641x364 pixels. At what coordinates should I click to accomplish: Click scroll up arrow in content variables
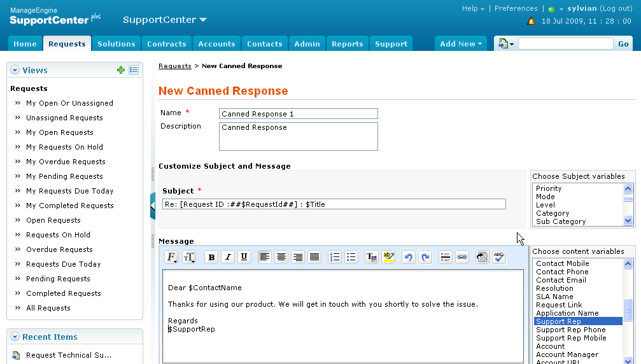[628, 264]
